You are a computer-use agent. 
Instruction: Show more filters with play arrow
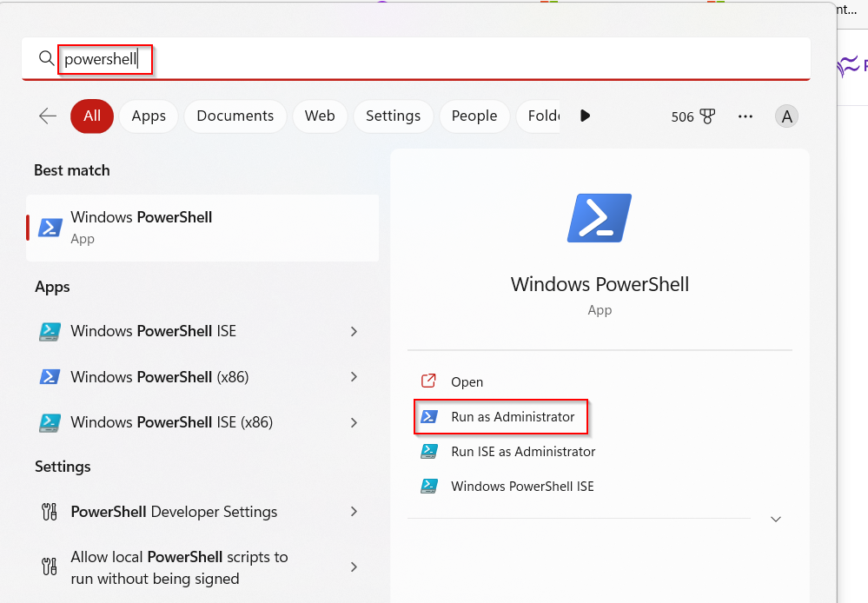pyautogui.click(x=585, y=116)
